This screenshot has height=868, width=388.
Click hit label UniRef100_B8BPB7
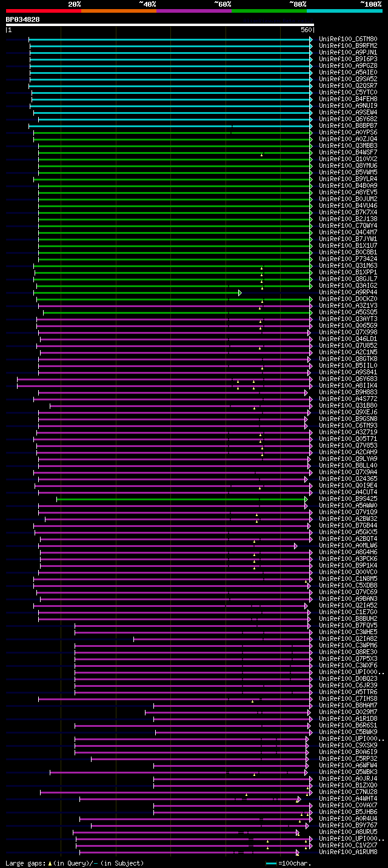(x=348, y=125)
